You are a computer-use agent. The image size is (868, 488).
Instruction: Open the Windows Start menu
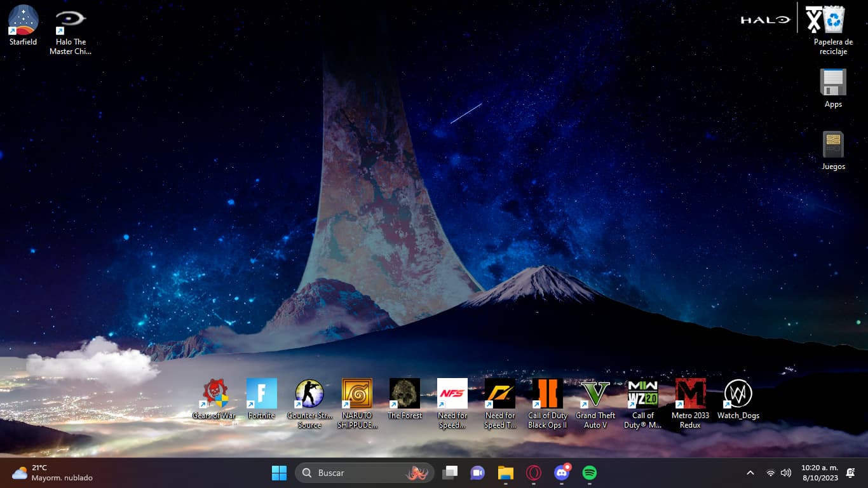tap(279, 473)
